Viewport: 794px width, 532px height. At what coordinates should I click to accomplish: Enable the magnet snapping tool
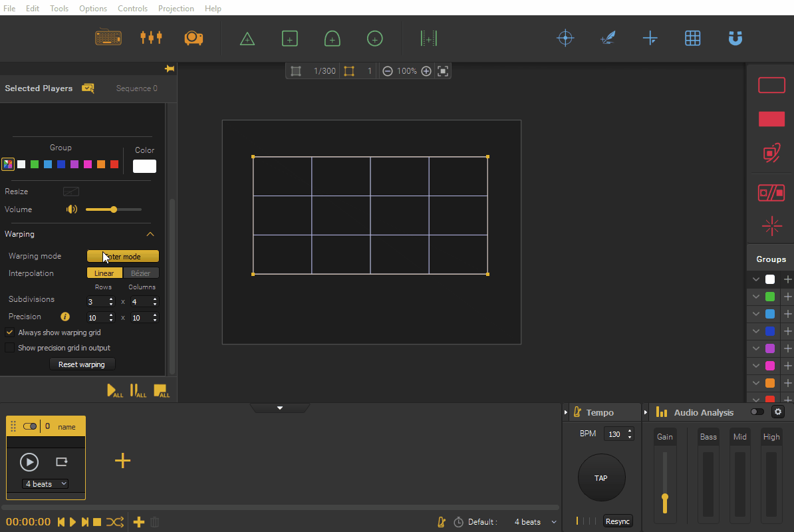[735, 38]
